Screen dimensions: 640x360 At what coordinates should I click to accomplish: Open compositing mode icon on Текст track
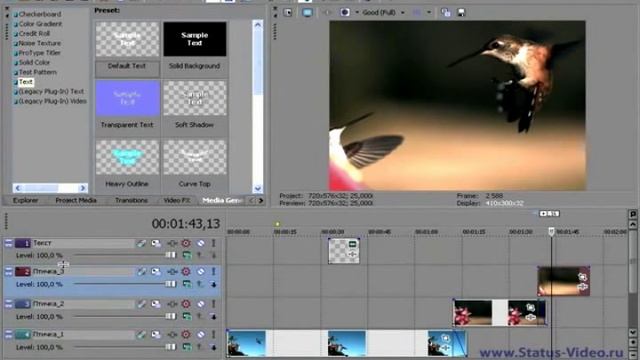(187, 256)
